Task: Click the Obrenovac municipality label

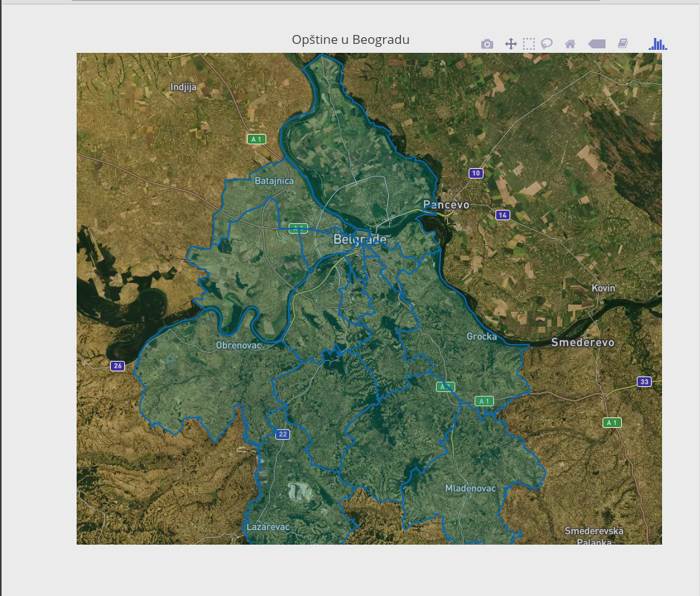Action: [x=240, y=345]
